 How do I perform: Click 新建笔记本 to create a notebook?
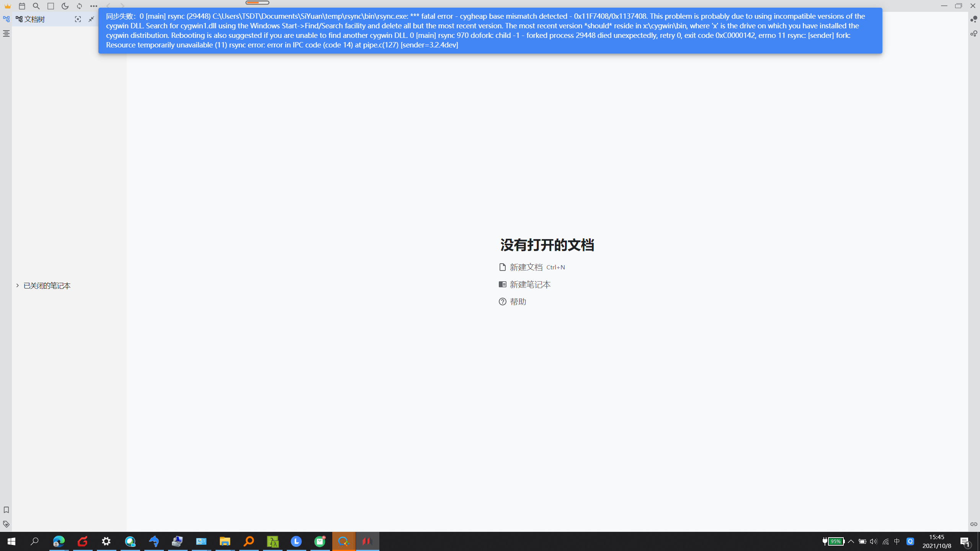(x=530, y=284)
